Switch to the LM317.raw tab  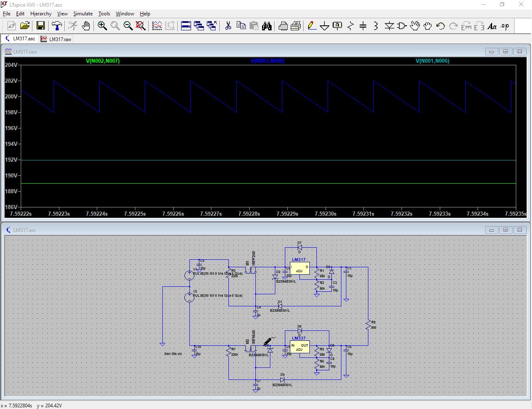[x=56, y=39]
